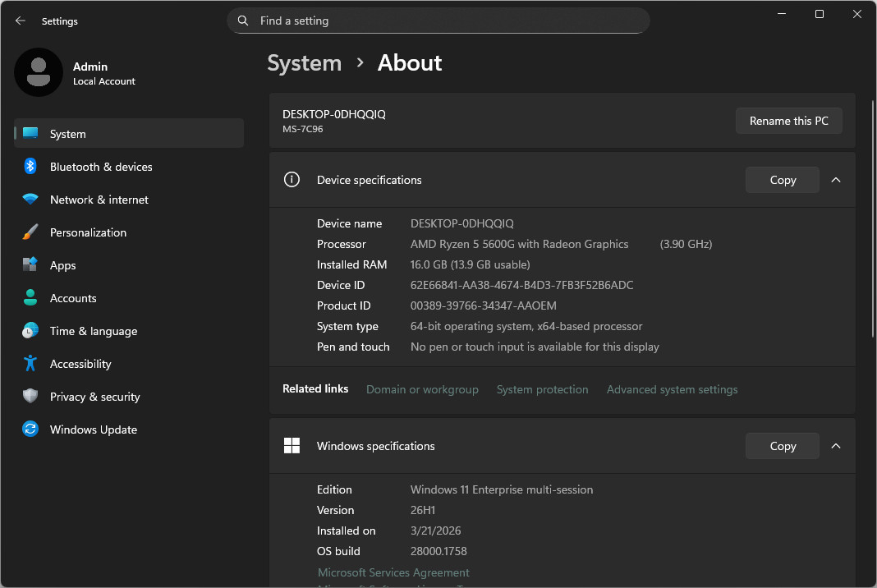Open Domain or workgroup link

point(422,389)
